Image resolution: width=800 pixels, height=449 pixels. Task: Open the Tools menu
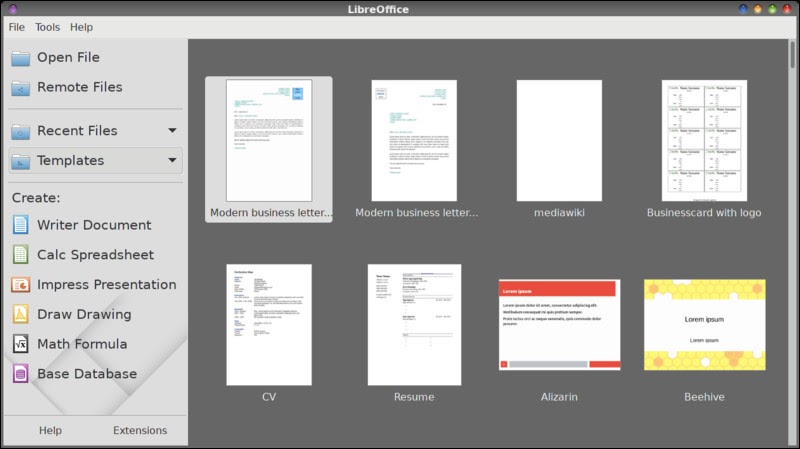coord(47,27)
